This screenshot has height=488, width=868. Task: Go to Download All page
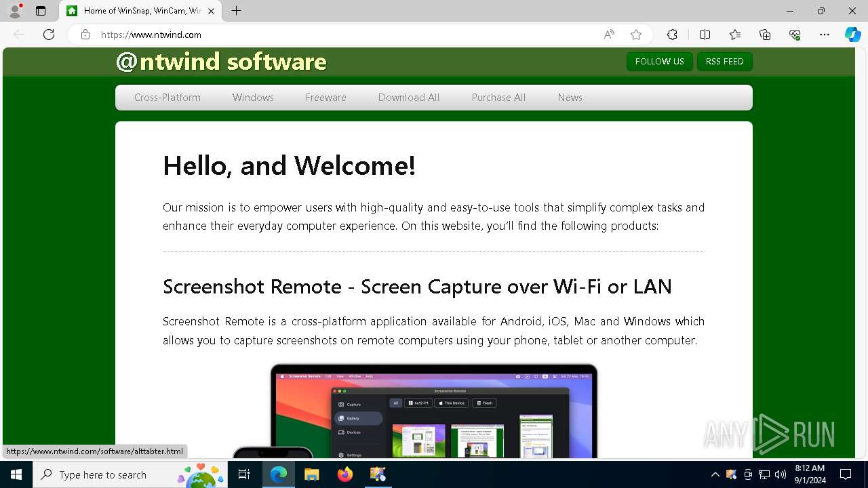tap(409, 98)
